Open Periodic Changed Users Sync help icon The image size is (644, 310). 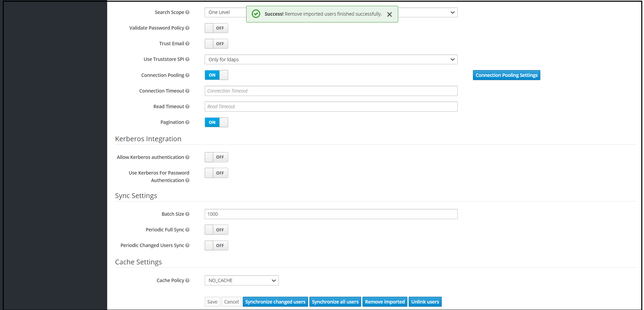187,245
